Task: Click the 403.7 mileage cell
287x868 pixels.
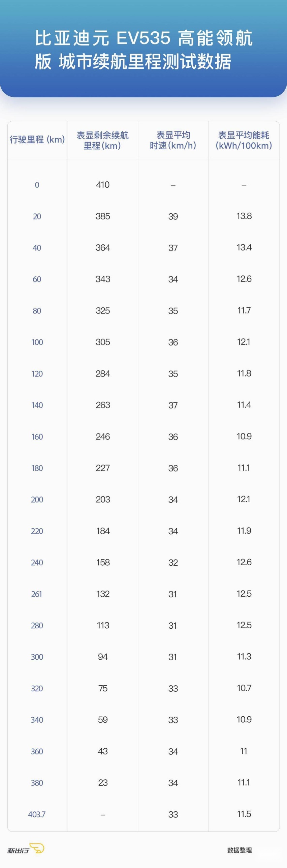Action: pyautogui.click(x=37, y=814)
